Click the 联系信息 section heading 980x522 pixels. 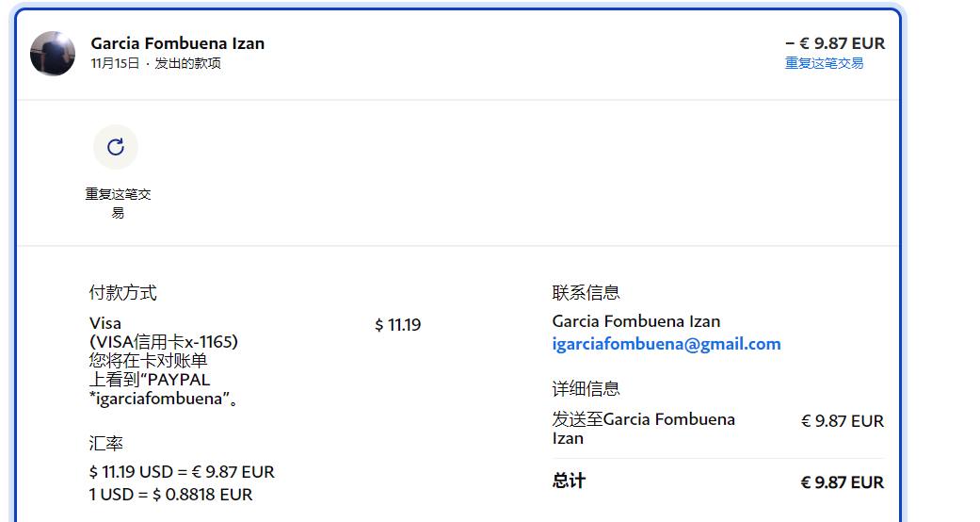tap(586, 293)
